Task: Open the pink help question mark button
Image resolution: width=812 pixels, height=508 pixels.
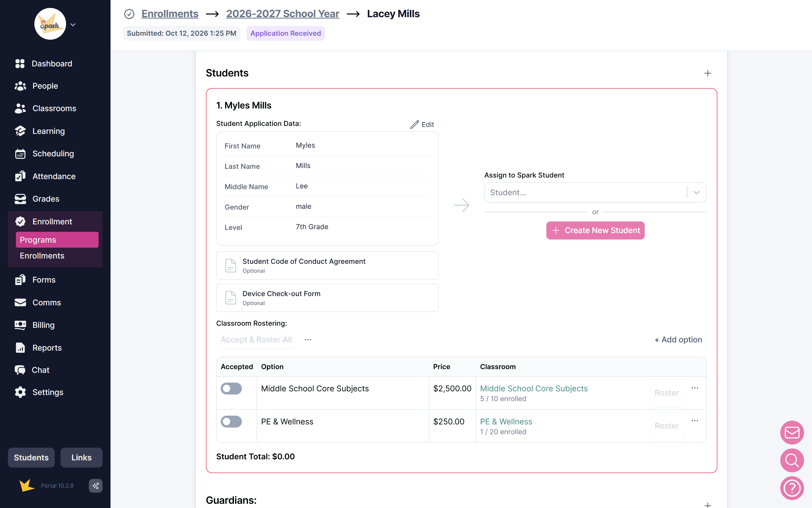Action: tap(792, 488)
